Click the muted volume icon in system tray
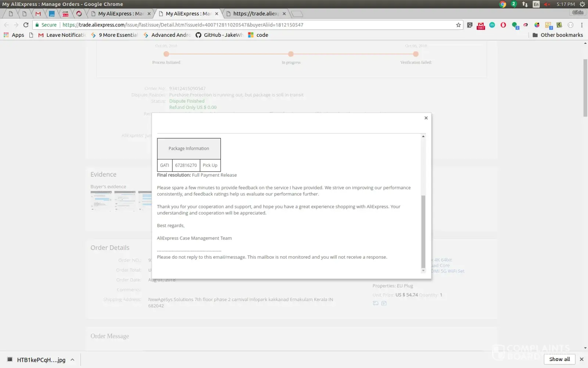 click(x=547, y=4)
